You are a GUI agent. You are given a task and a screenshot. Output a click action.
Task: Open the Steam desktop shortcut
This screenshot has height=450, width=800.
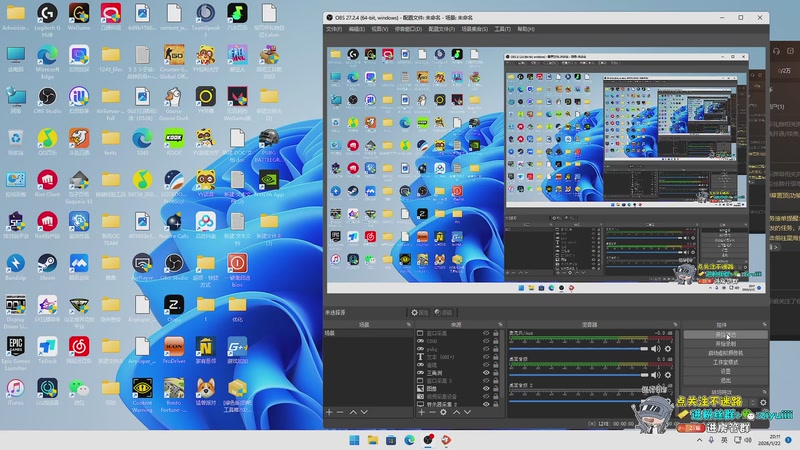[x=47, y=263]
